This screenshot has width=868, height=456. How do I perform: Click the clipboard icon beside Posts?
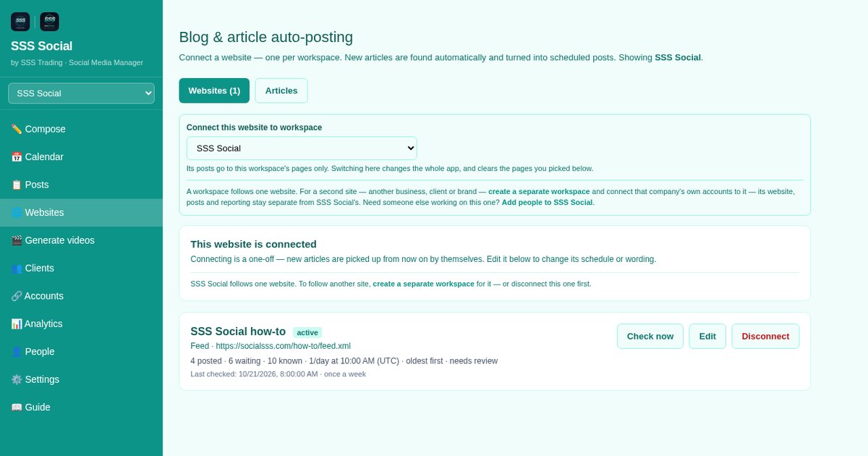click(17, 185)
